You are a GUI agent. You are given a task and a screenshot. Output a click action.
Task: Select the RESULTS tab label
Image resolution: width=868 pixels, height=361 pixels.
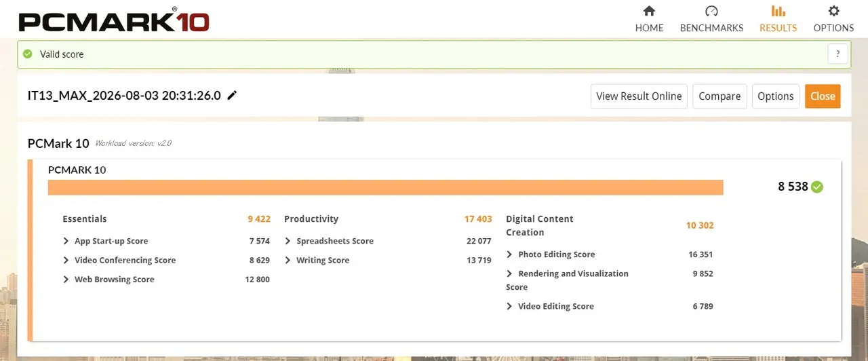coord(778,28)
